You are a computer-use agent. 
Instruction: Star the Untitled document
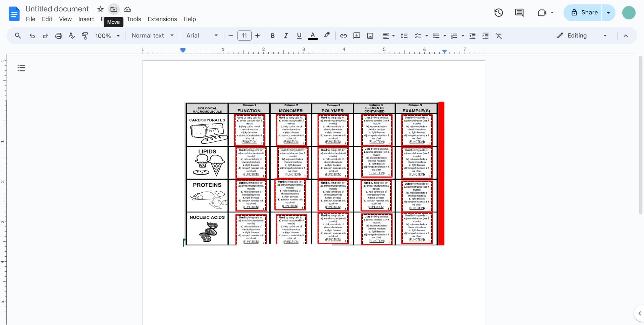pyautogui.click(x=100, y=9)
